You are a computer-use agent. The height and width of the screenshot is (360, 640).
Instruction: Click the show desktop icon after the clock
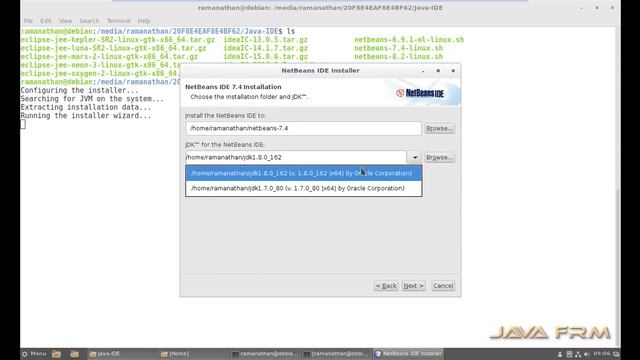point(616,354)
